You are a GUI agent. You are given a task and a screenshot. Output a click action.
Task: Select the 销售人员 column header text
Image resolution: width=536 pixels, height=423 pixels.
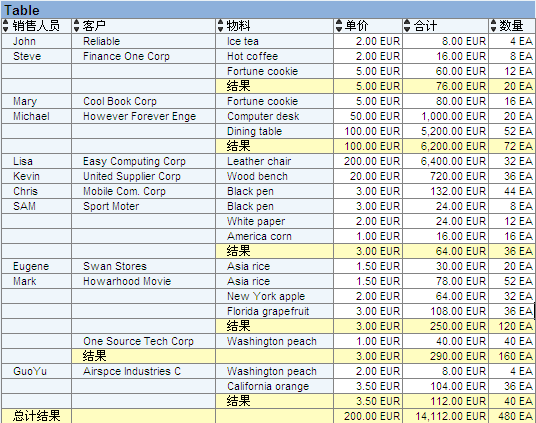pos(36,26)
